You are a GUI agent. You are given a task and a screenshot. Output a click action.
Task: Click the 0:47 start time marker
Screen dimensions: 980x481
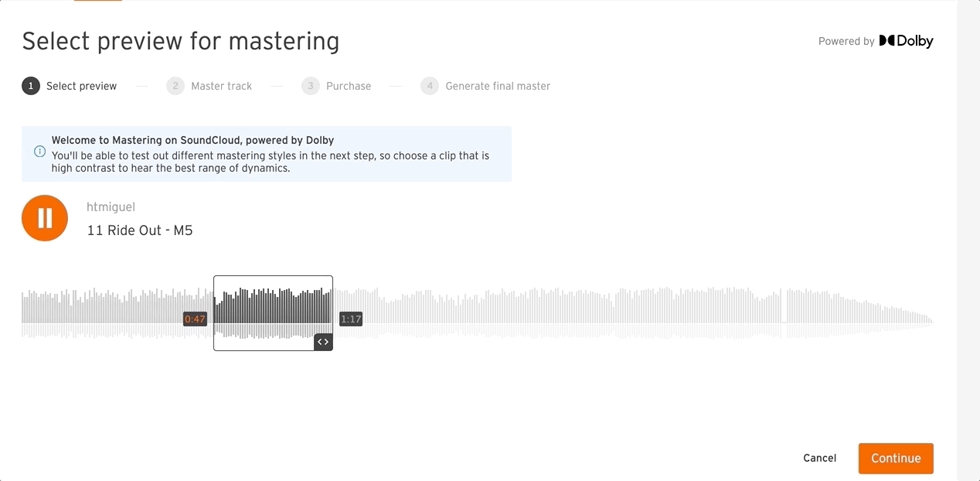point(195,319)
